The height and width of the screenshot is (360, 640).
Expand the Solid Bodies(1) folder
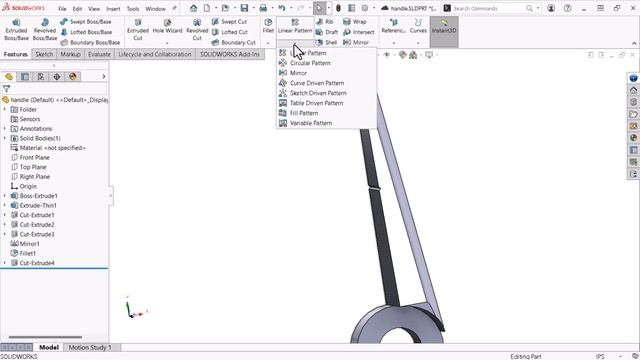pos(5,138)
